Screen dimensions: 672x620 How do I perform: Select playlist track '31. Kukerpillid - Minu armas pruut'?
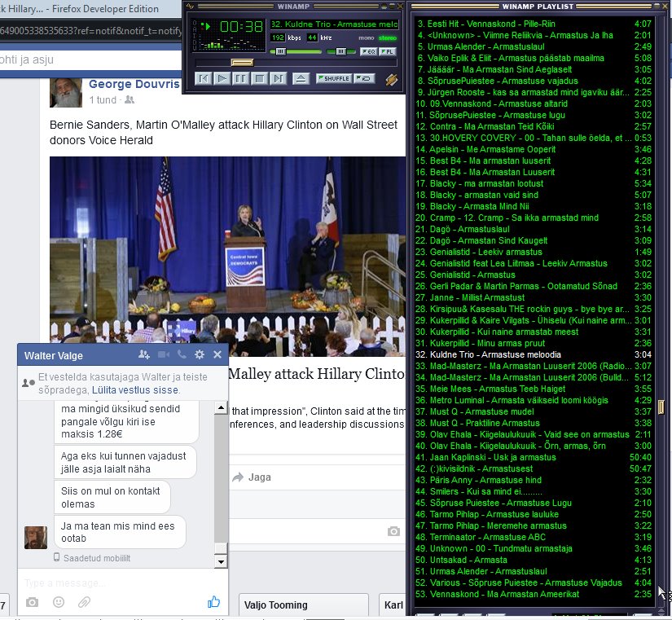point(534,343)
